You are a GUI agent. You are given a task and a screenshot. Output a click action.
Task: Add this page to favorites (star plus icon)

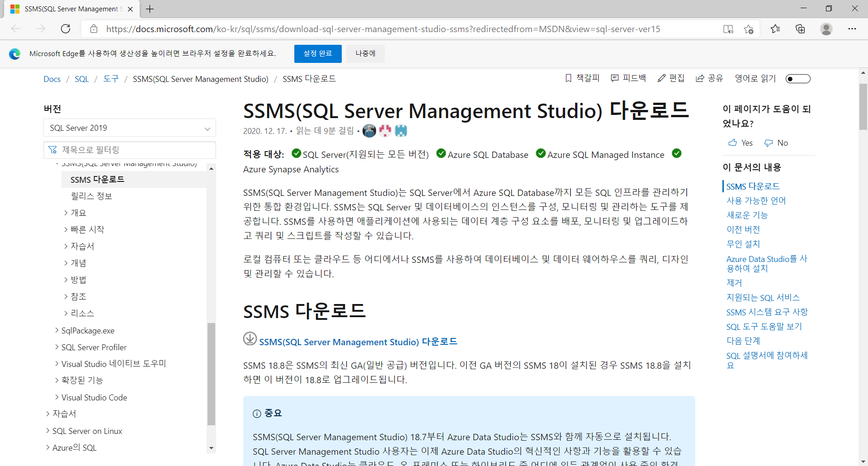pyautogui.click(x=749, y=29)
